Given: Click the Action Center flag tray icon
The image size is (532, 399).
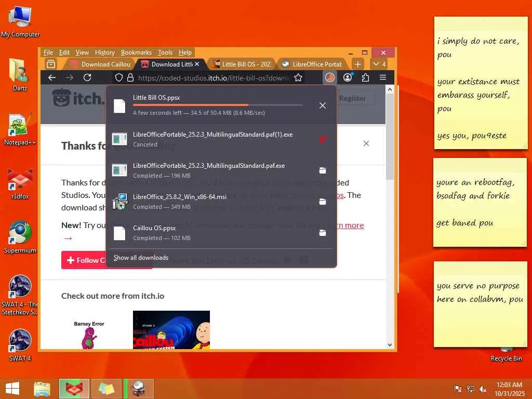Looking at the screenshot, I should (x=458, y=389).
